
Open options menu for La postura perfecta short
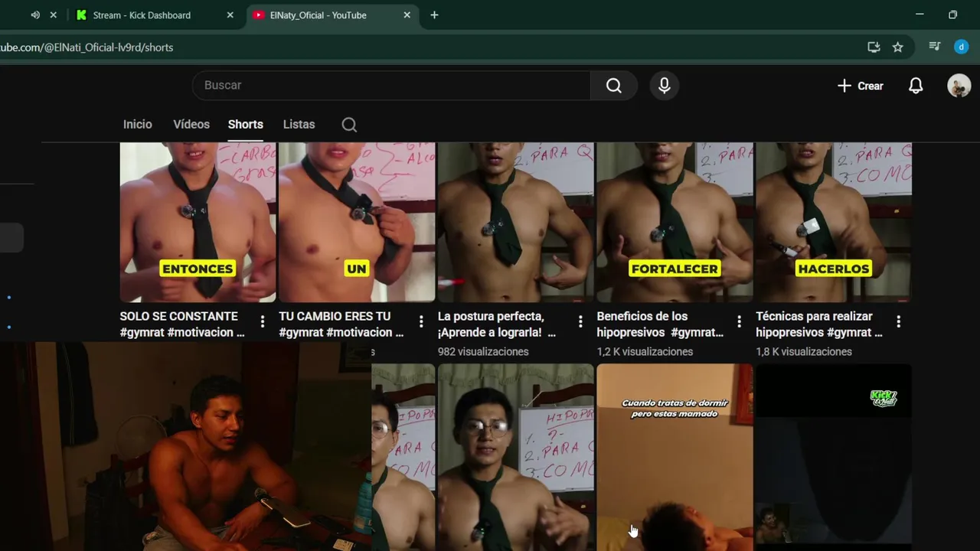[x=580, y=321]
